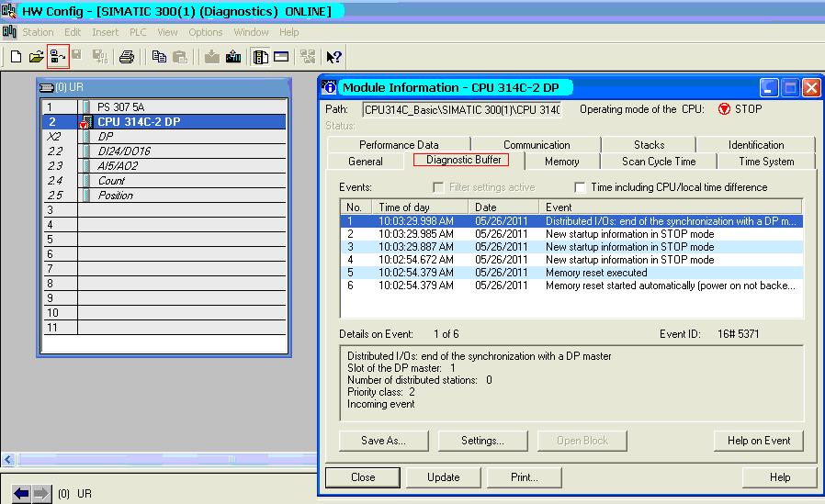Click the Help on Event button

759,441
